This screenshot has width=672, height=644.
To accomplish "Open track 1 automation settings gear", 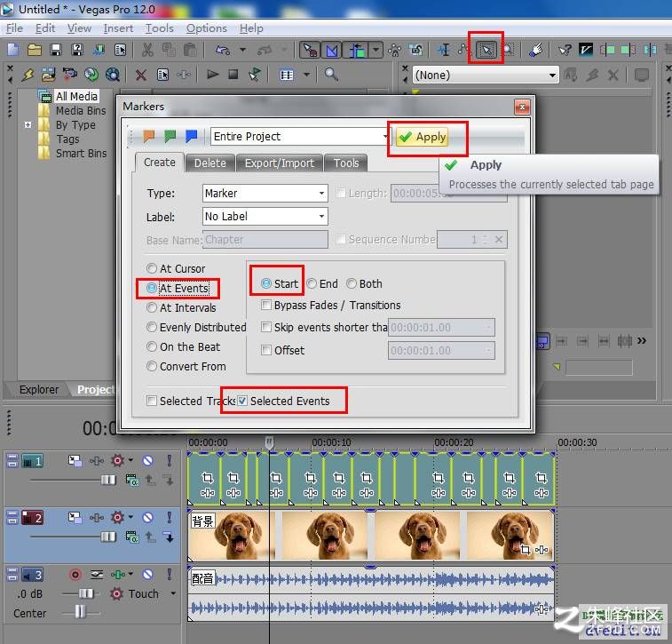I will [117, 461].
